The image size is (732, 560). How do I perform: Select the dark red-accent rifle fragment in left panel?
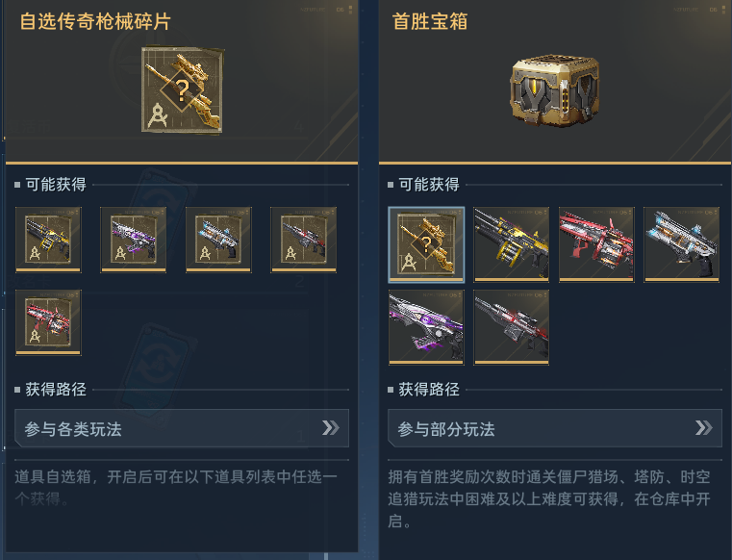[x=303, y=240]
